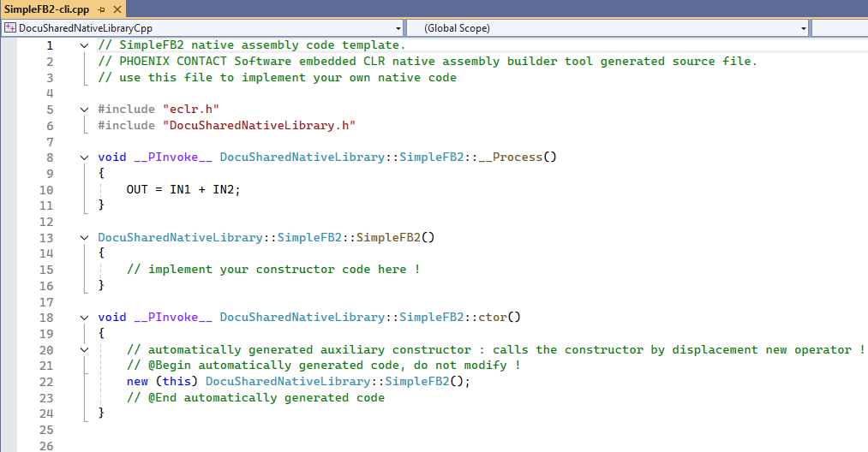The image size is (868, 452).
Task: Collapse the SimpleFB2 constructor at line 13
Action: [x=84, y=238]
